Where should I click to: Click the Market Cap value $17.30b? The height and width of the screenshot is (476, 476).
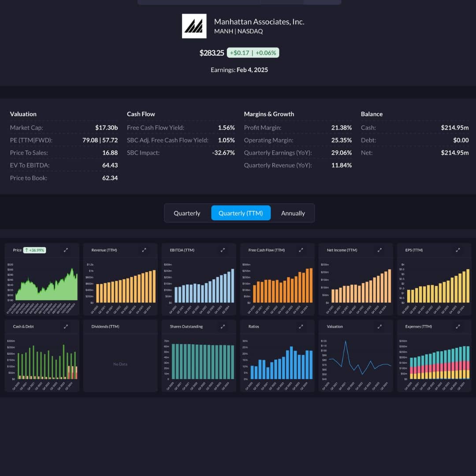107,127
